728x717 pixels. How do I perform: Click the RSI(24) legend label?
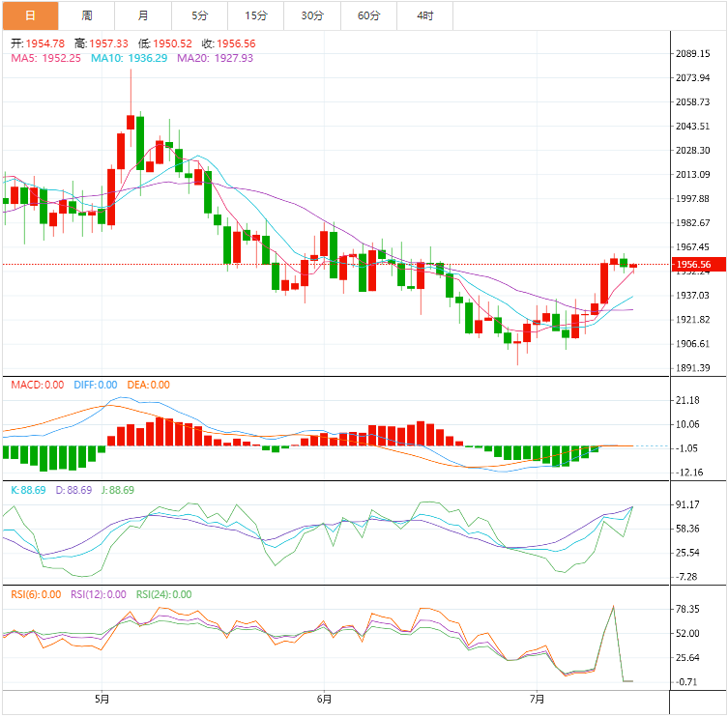[163, 594]
